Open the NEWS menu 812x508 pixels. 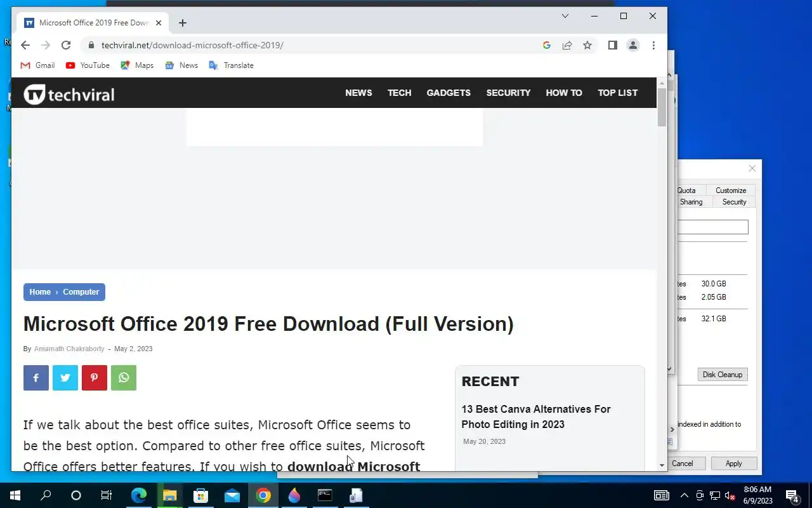pos(358,93)
